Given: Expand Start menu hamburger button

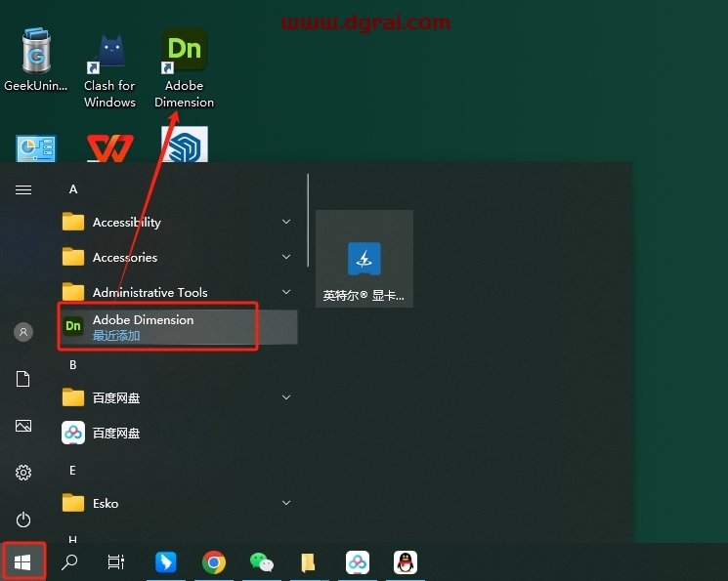Looking at the screenshot, I should coord(23,189).
